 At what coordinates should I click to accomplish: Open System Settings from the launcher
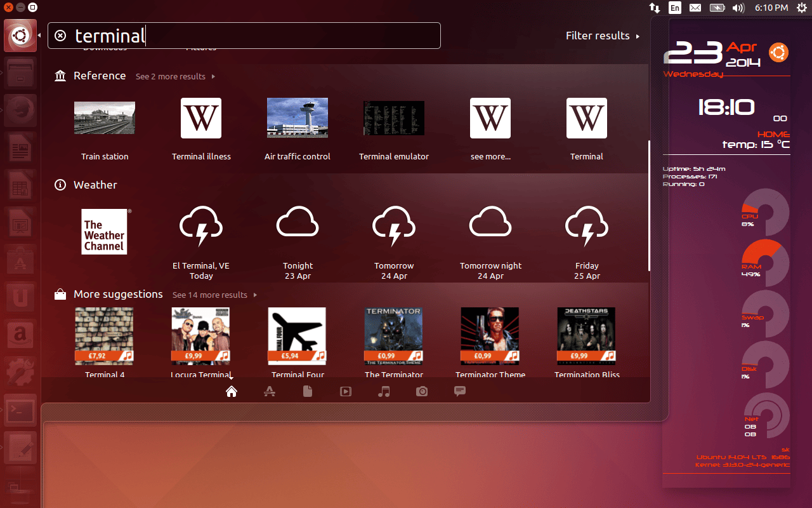(19, 373)
